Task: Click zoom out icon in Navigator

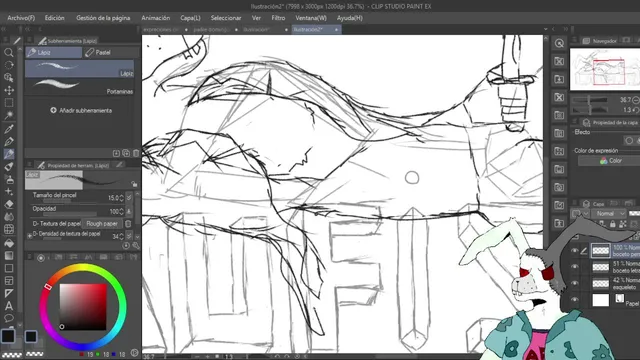Action: [636, 100]
